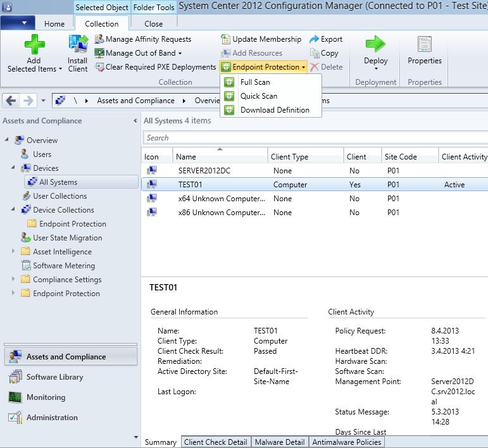Click Clear Required PXE Deployments
The height and width of the screenshot is (448, 488).
[x=155, y=67]
